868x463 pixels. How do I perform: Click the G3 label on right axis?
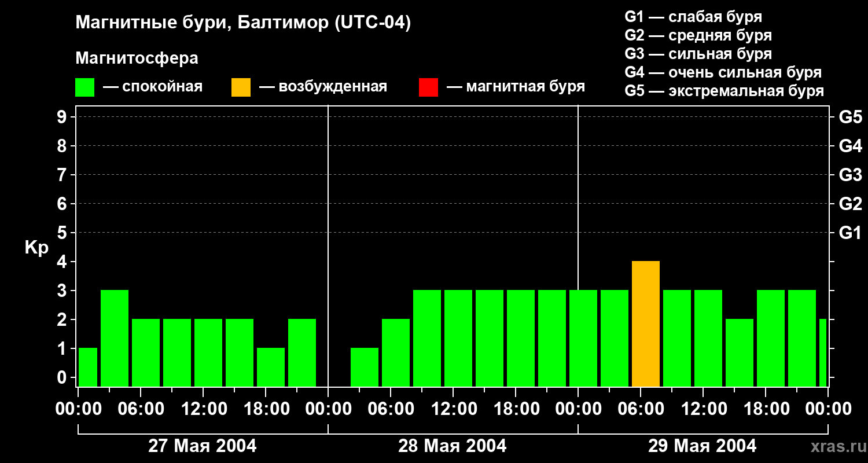coord(850,175)
